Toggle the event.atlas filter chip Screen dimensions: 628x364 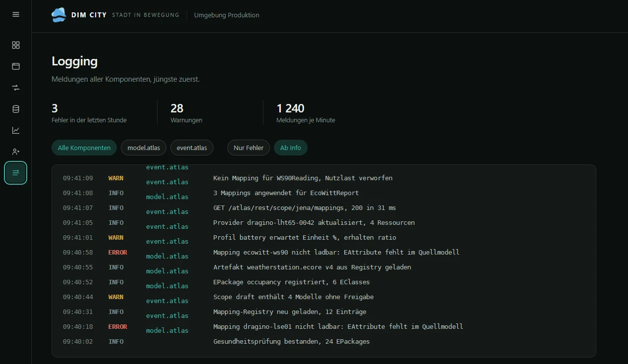tap(192, 148)
